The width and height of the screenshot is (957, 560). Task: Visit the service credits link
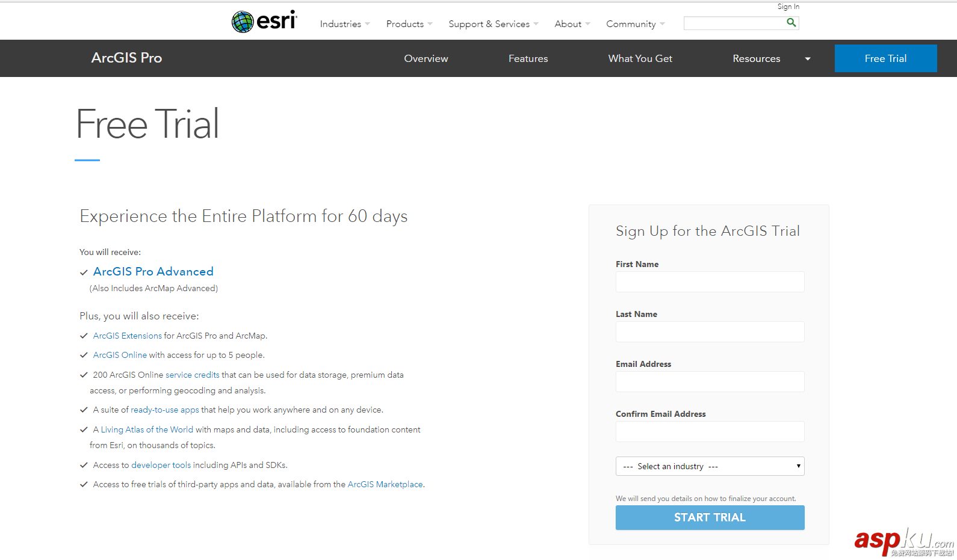pyautogui.click(x=193, y=375)
